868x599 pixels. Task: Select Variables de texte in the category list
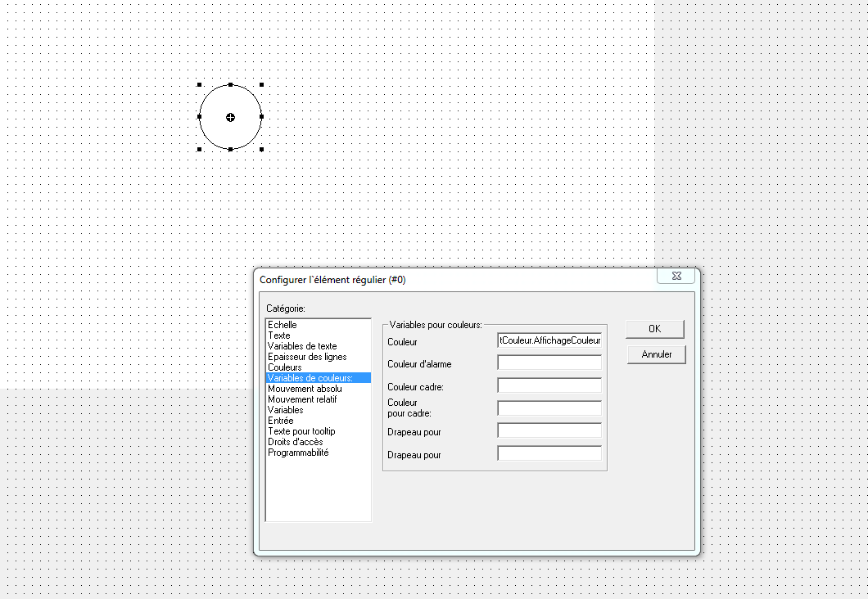tap(302, 346)
